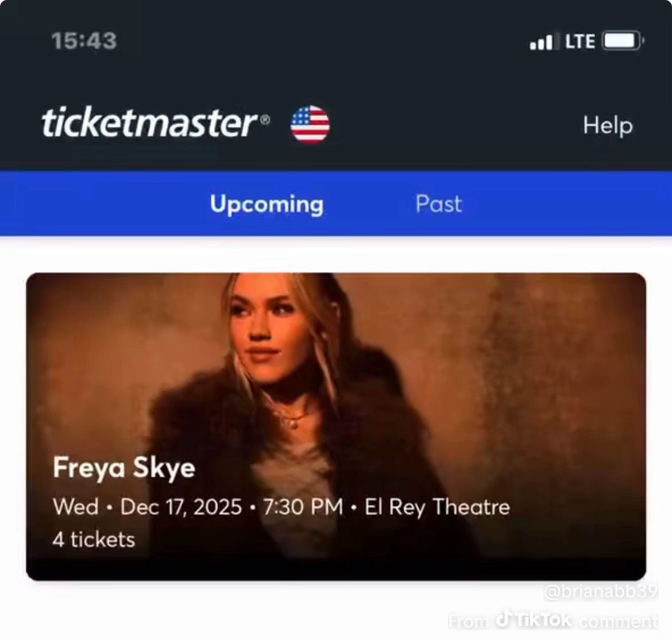This screenshot has height=640, width=672.
Task: Switch to the Past tab
Action: point(438,204)
